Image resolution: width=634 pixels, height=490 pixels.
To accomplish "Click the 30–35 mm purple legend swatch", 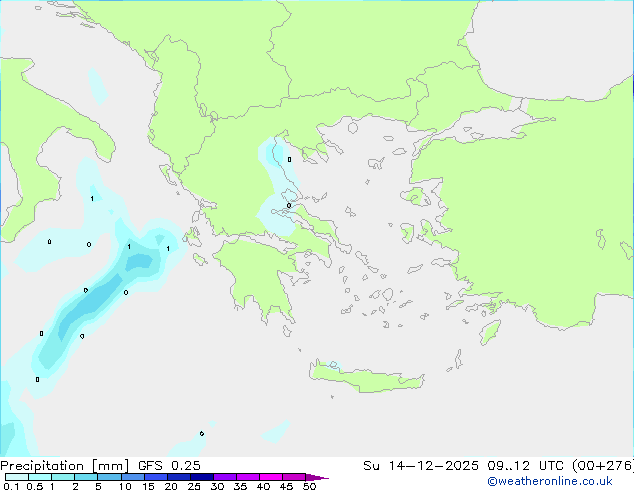I will pos(225,477).
